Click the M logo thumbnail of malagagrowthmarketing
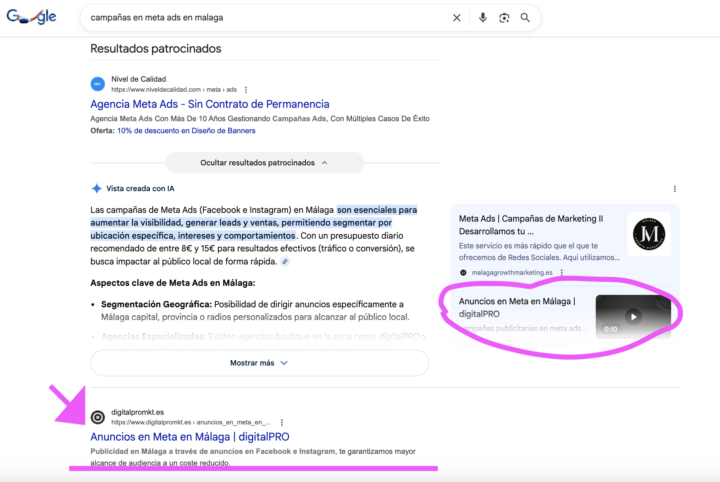This screenshot has height=482, width=720. (649, 234)
